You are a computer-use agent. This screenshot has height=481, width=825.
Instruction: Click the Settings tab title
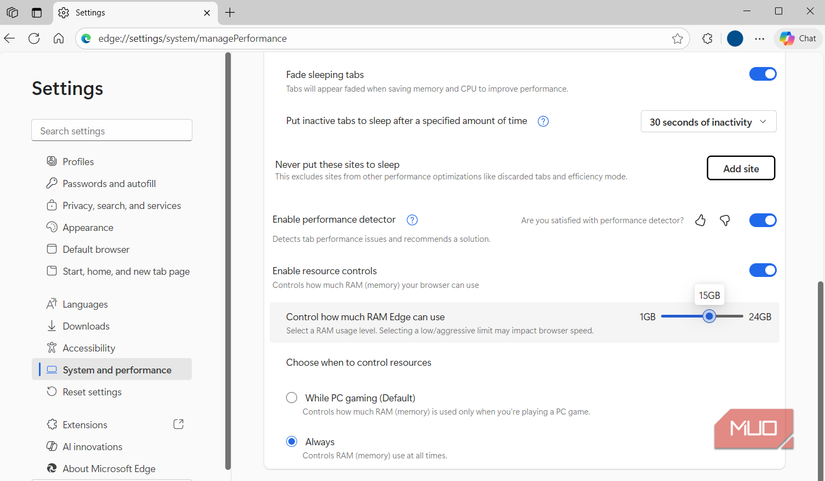pos(90,13)
